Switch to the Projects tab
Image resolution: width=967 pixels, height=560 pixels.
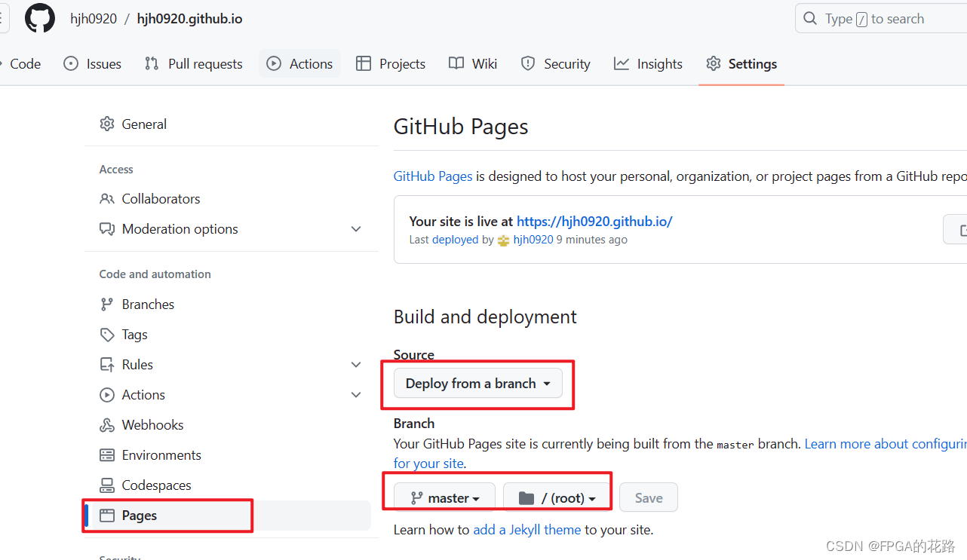pyautogui.click(x=391, y=64)
